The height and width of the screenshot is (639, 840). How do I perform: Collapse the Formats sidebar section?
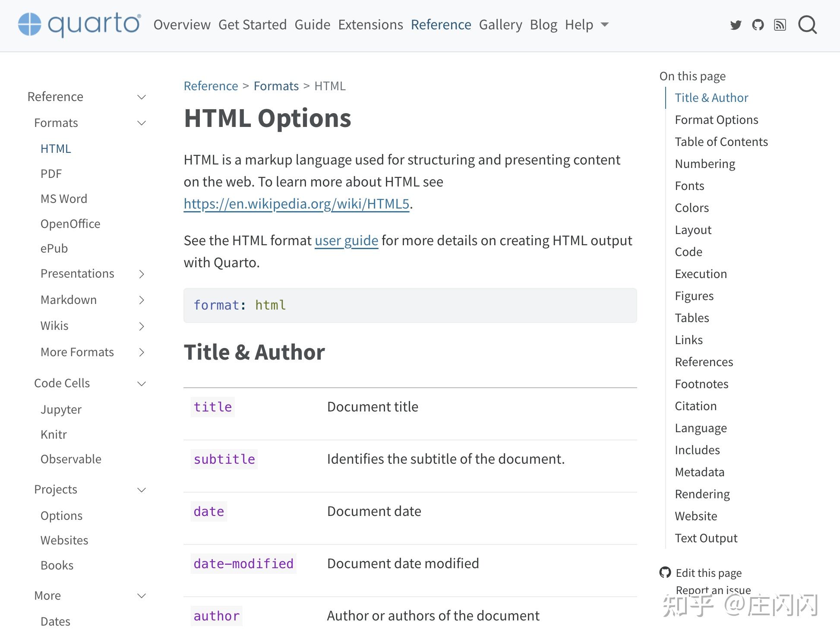click(142, 123)
